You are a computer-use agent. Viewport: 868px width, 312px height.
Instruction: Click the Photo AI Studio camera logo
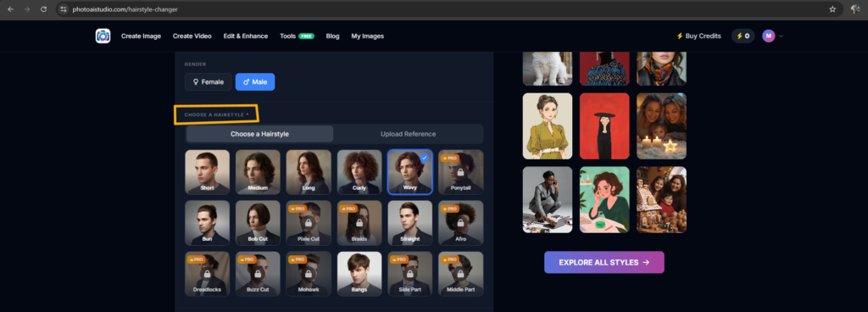click(x=103, y=36)
